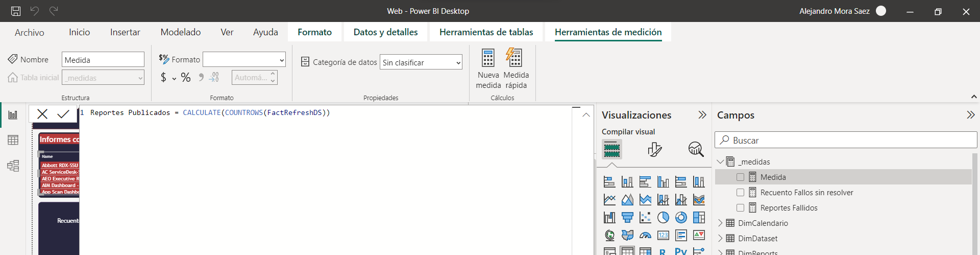Tick the Reportes Fallidos checkbox

740,208
